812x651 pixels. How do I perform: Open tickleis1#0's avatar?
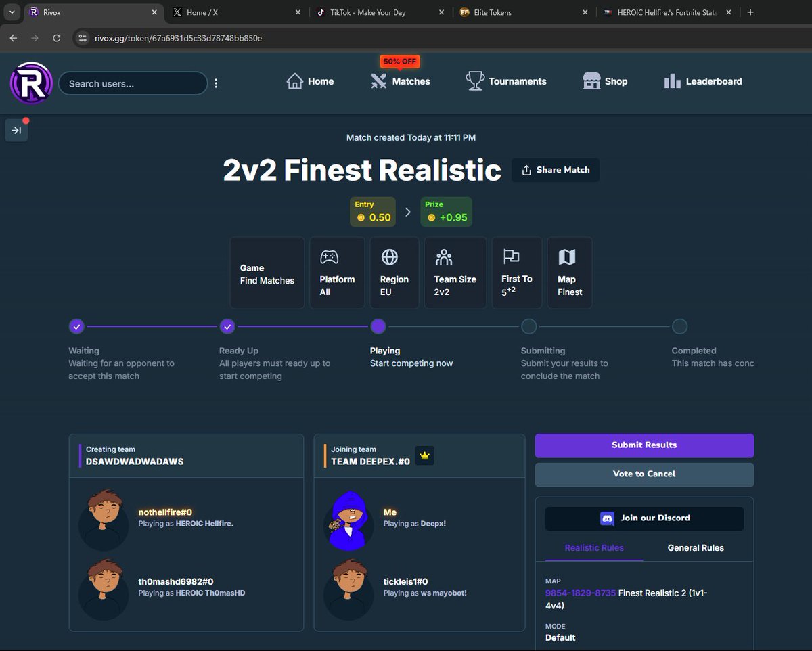click(348, 588)
